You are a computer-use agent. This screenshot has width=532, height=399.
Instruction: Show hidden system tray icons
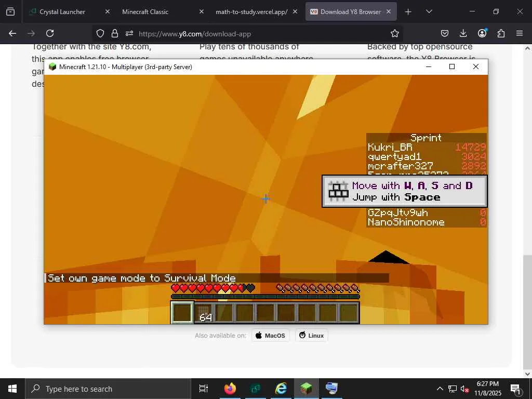[440, 389]
